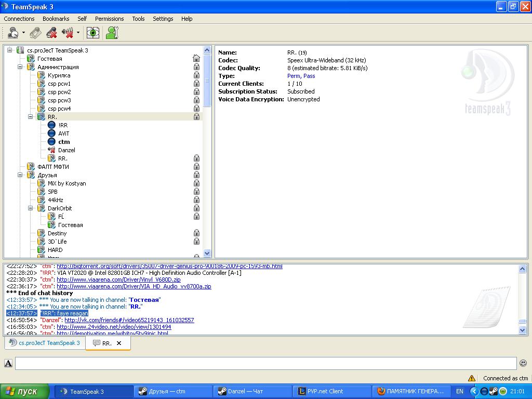Open the connect icon's dropdown arrow

(x=23, y=33)
